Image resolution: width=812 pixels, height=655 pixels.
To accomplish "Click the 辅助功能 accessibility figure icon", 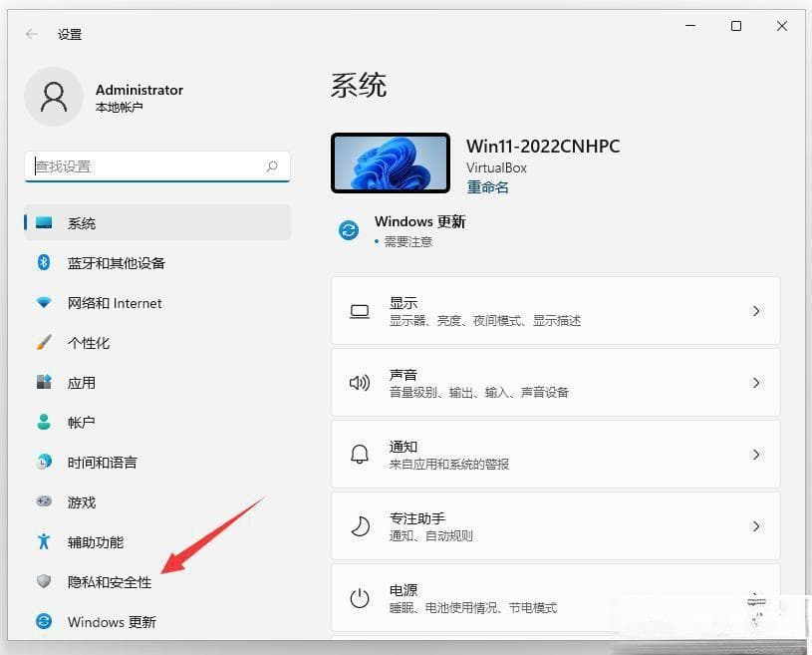I will [44, 541].
